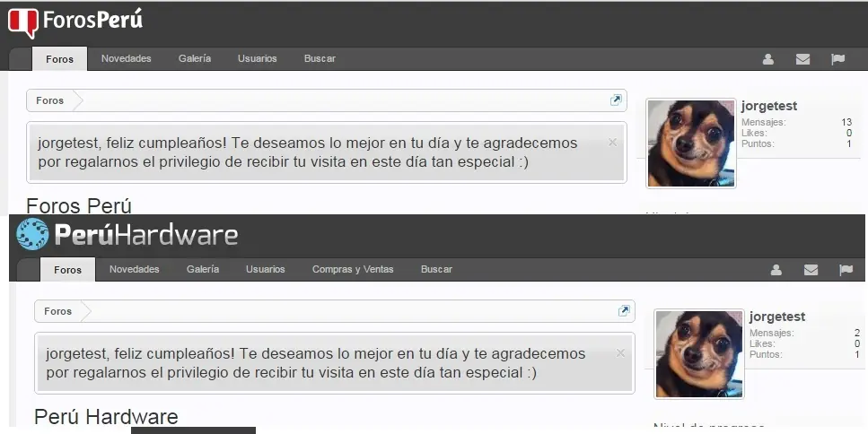
Task: Click Mensajes count 2 on PerúHardware
Action: [x=857, y=333]
